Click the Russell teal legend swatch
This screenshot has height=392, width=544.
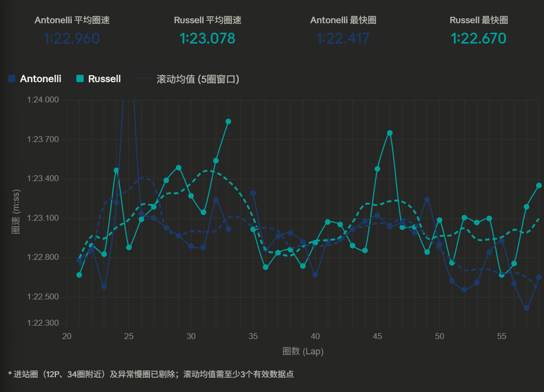coord(80,79)
